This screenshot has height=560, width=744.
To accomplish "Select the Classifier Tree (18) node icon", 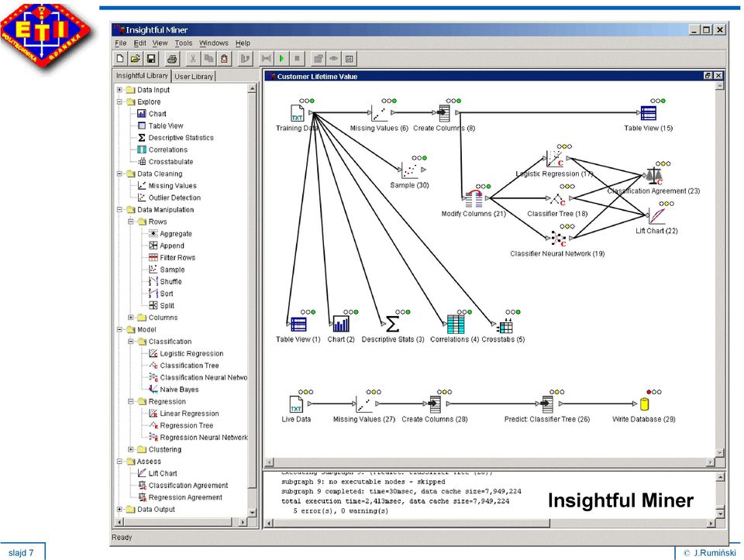I will [557, 199].
